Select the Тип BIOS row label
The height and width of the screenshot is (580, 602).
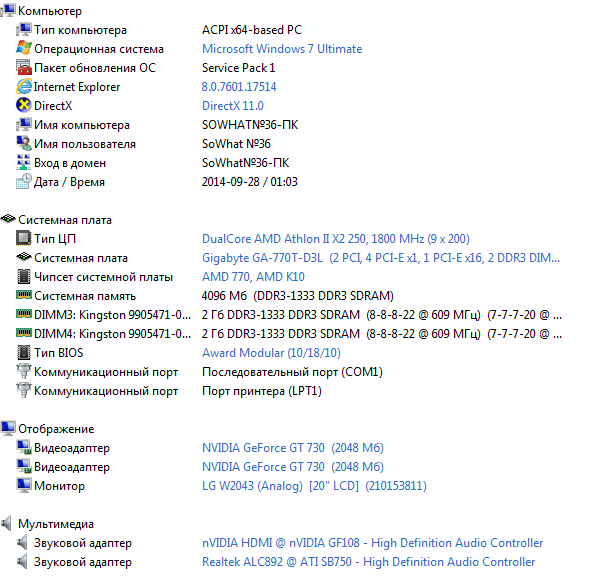[x=58, y=353]
